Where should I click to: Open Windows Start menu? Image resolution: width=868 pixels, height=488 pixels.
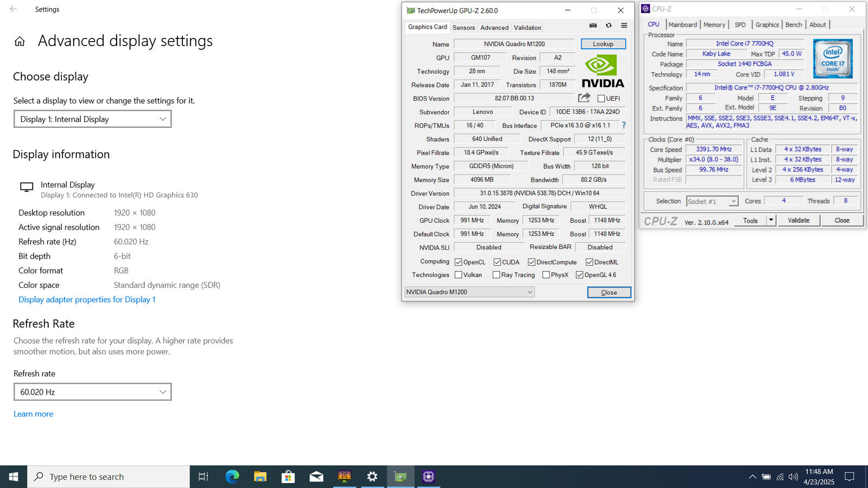pyautogui.click(x=14, y=477)
